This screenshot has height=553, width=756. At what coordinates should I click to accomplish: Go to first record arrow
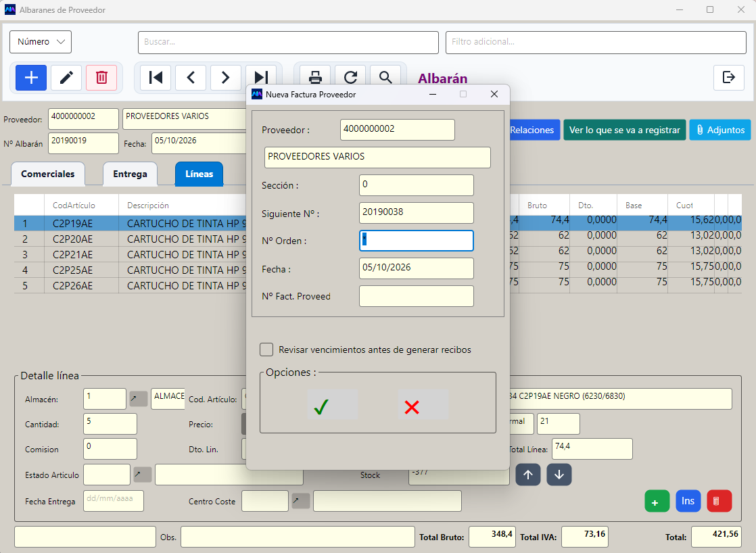pos(156,78)
